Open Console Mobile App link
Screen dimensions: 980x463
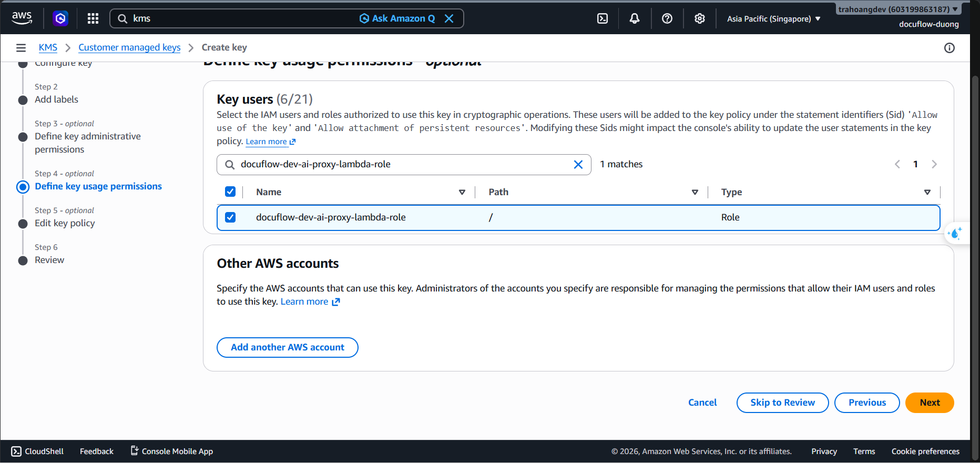172,451
